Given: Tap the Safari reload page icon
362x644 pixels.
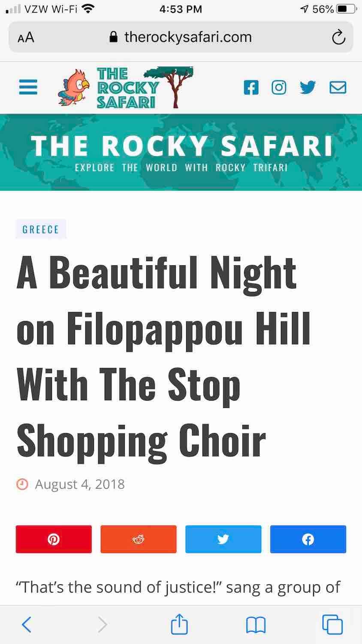Looking at the screenshot, I should tap(338, 37).
